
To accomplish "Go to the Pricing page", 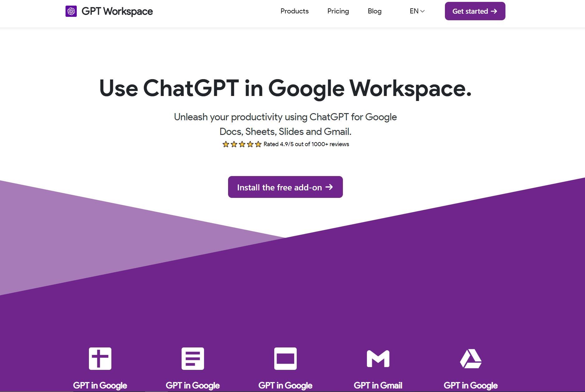I will [x=338, y=11].
